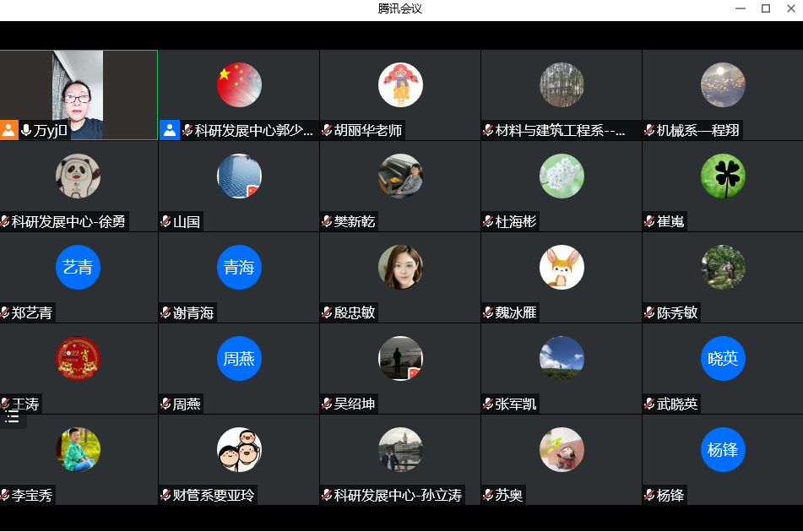Click muted mic icon of 胡丽华老师

[327, 130]
